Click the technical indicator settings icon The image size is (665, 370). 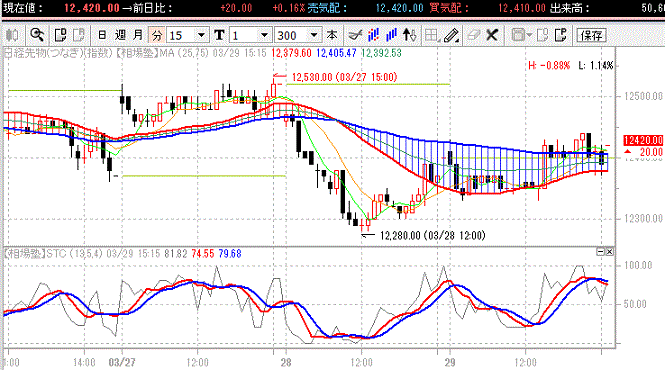click(355, 35)
